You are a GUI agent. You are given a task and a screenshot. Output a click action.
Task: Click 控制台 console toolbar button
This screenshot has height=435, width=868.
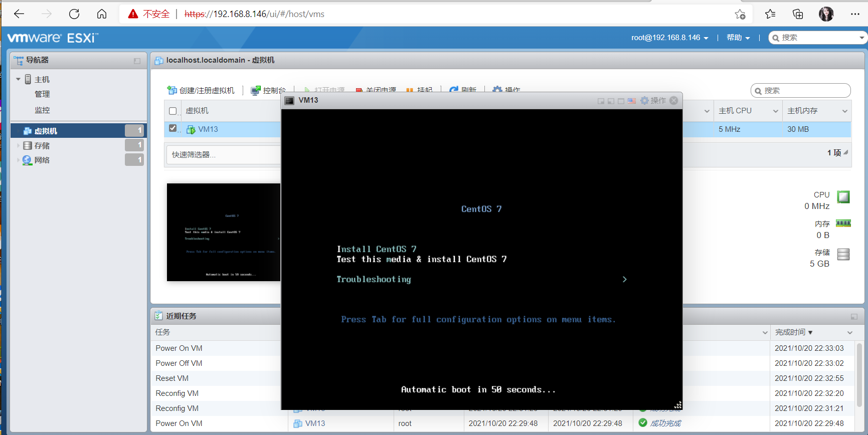click(268, 90)
